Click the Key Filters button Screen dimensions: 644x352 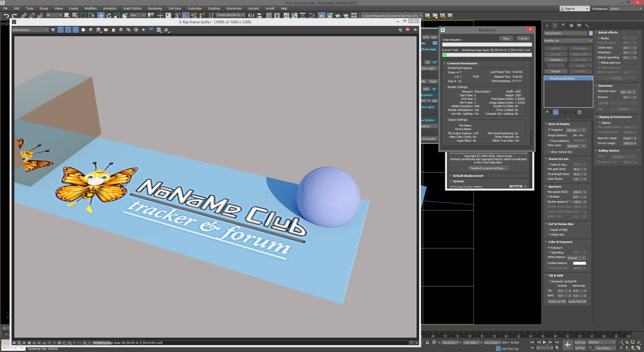pyautogui.click(x=605, y=348)
